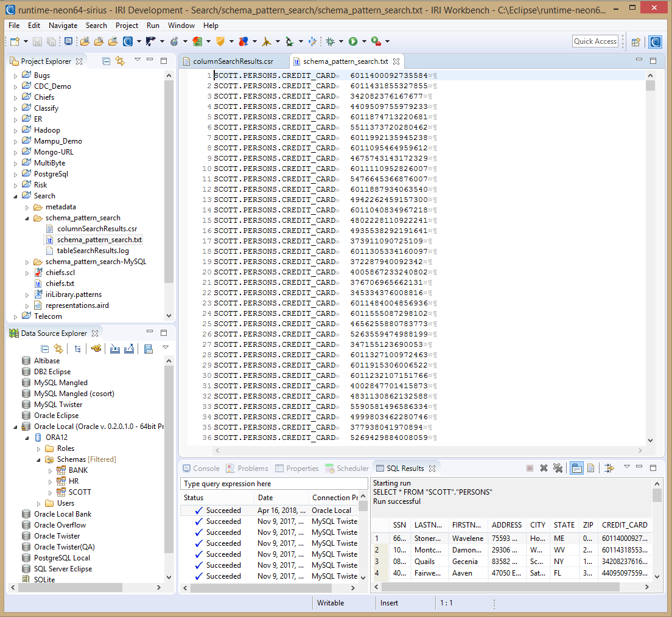Image resolution: width=672 pixels, height=617 pixels.
Task: Click Remove Result X icon in SQL Results
Action: 544,468
